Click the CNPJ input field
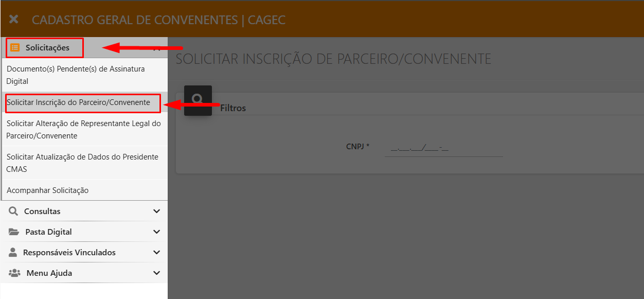Viewport: 644px width, 299px height. tap(444, 147)
